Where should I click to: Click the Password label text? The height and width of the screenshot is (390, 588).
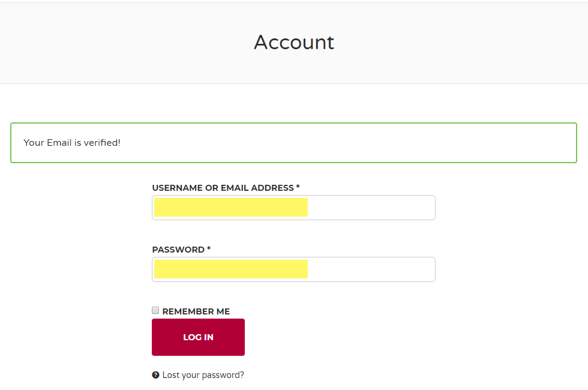coord(178,250)
